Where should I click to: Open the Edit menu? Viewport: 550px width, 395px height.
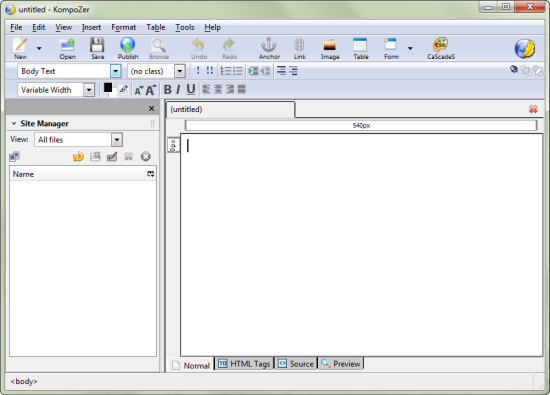[39, 27]
